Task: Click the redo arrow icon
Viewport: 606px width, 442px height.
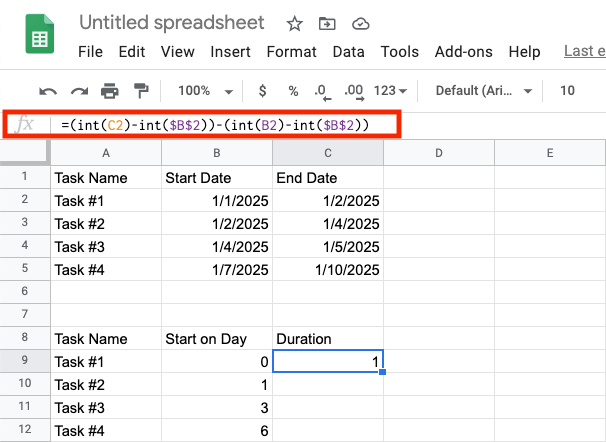Action: 78,91
